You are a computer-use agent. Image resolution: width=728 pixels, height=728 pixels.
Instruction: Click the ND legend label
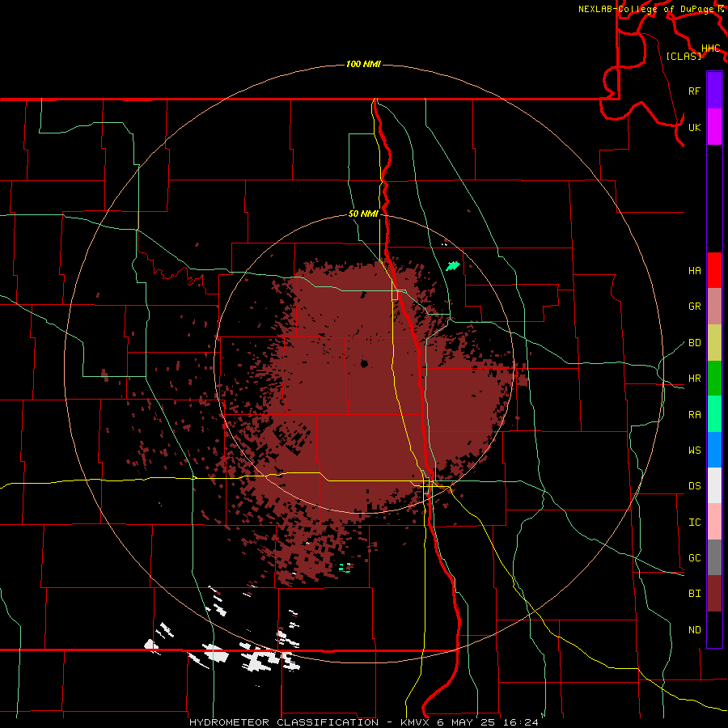coord(694,629)
